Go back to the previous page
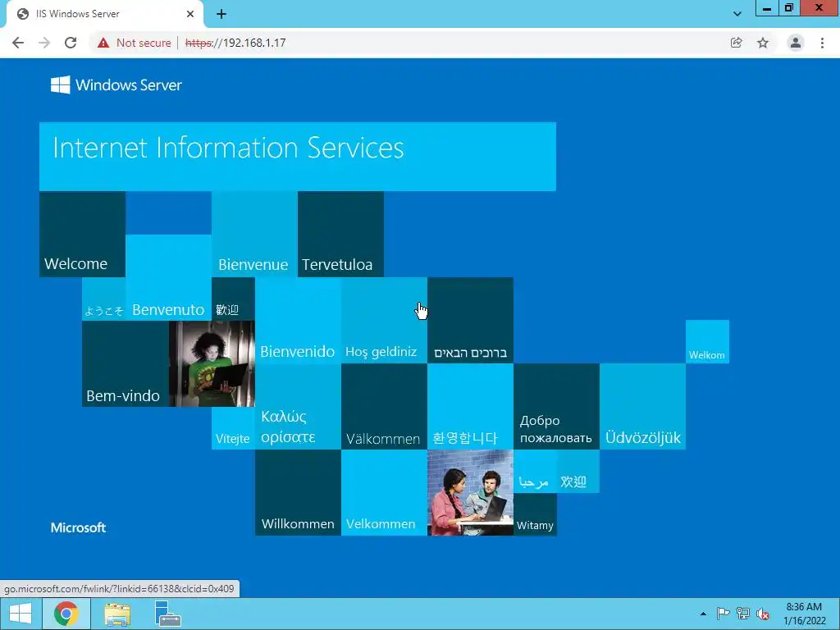 point(18,43)
